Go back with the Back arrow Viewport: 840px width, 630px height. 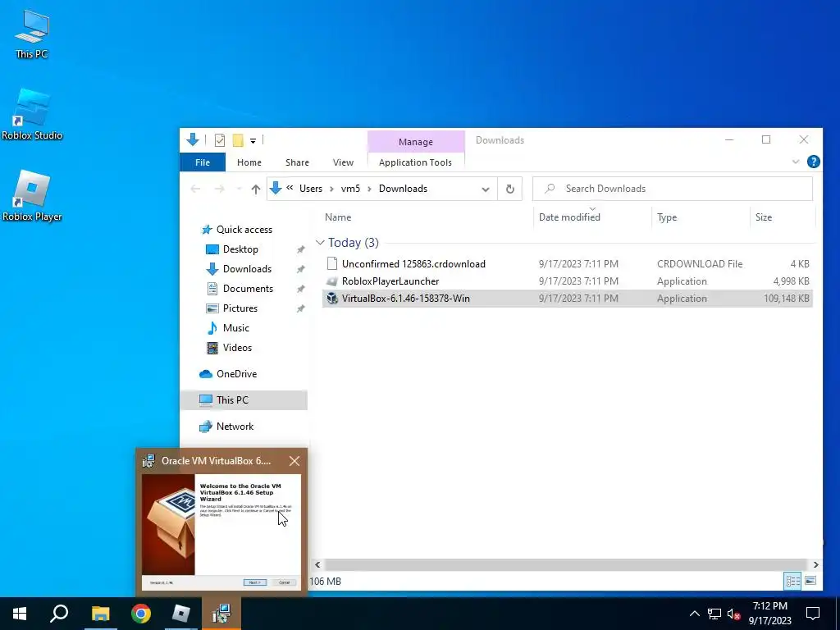point(195,189)
